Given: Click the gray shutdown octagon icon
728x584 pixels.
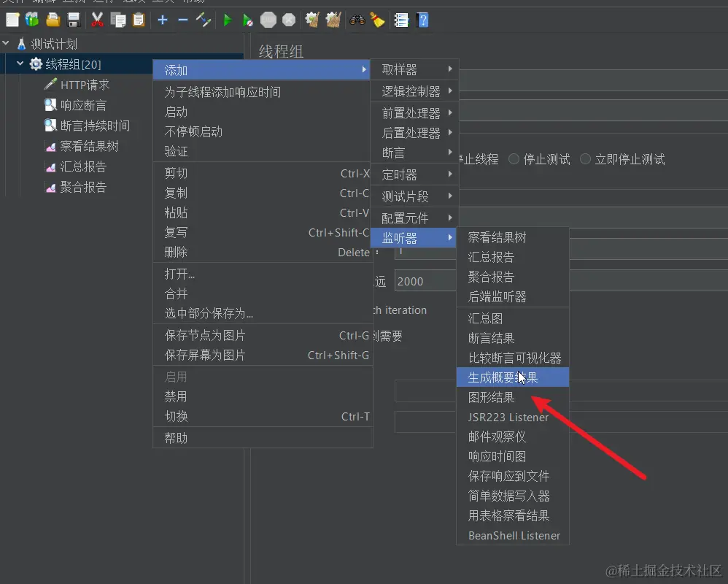Looking at the screenshot, I should [287, 20].
